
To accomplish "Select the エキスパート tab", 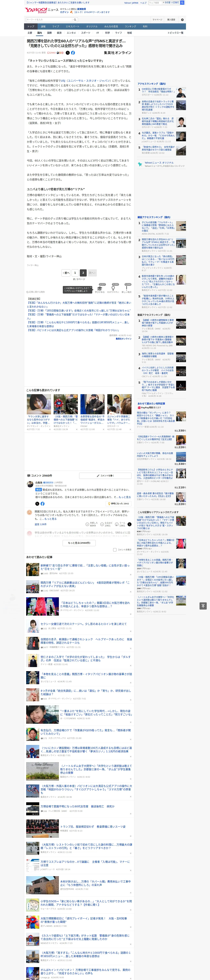I will [x=72, y=27].
